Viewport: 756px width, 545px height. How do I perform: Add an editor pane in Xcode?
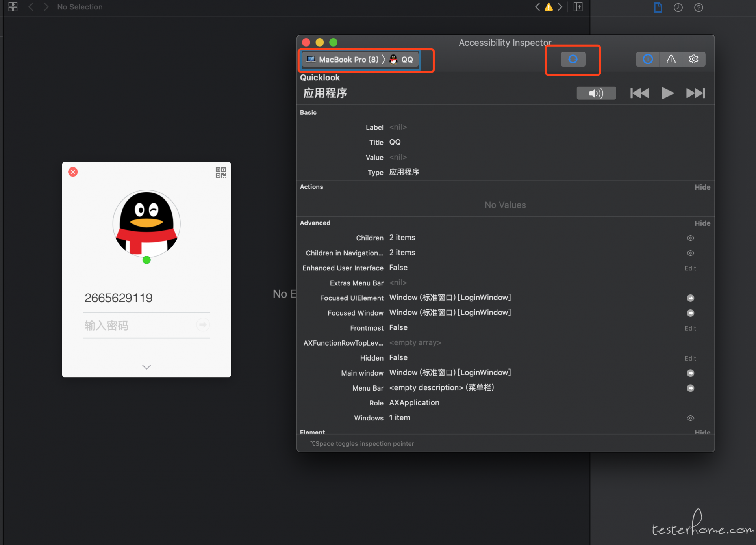[578, 7]
